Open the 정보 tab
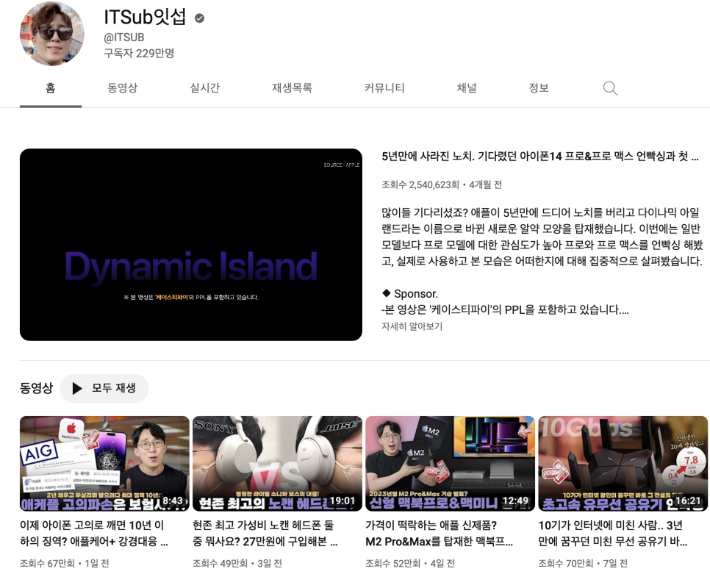This screenshot has width=710, height=588. pos(539,87)
